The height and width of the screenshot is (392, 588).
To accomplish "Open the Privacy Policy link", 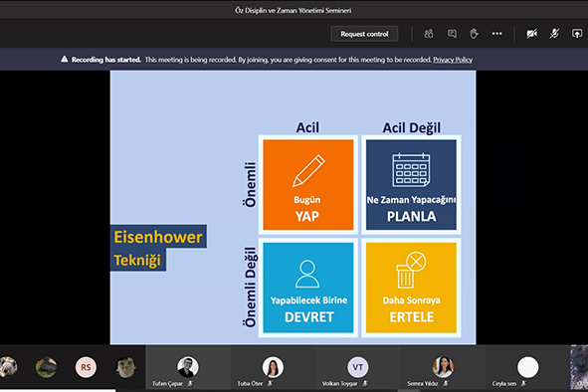I will pyautogui.click(x=453, y=60).
